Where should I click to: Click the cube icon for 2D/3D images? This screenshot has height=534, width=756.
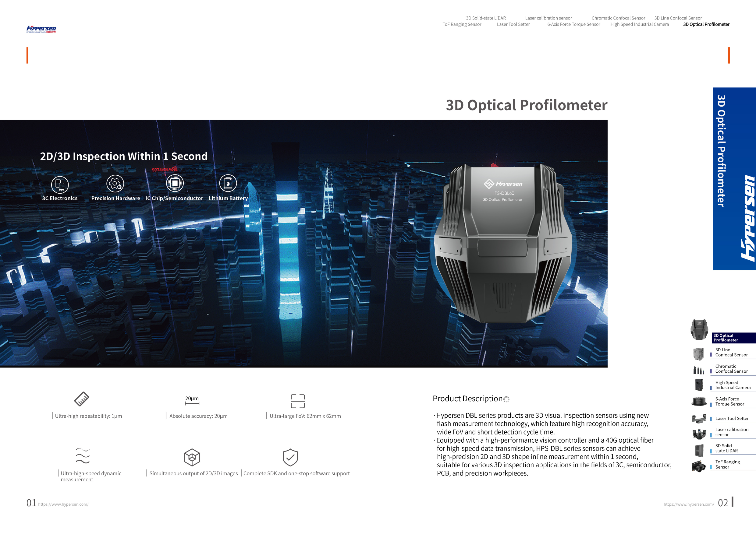click(192, 457)
